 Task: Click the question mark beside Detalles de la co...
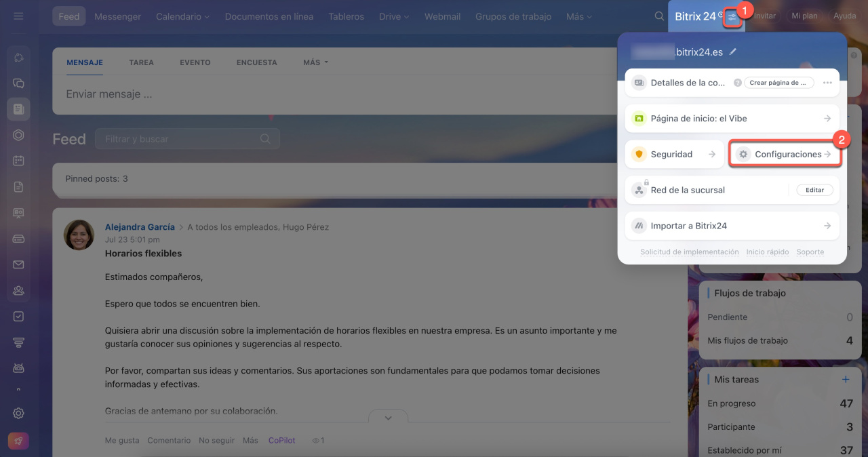[x=738, y=83]
